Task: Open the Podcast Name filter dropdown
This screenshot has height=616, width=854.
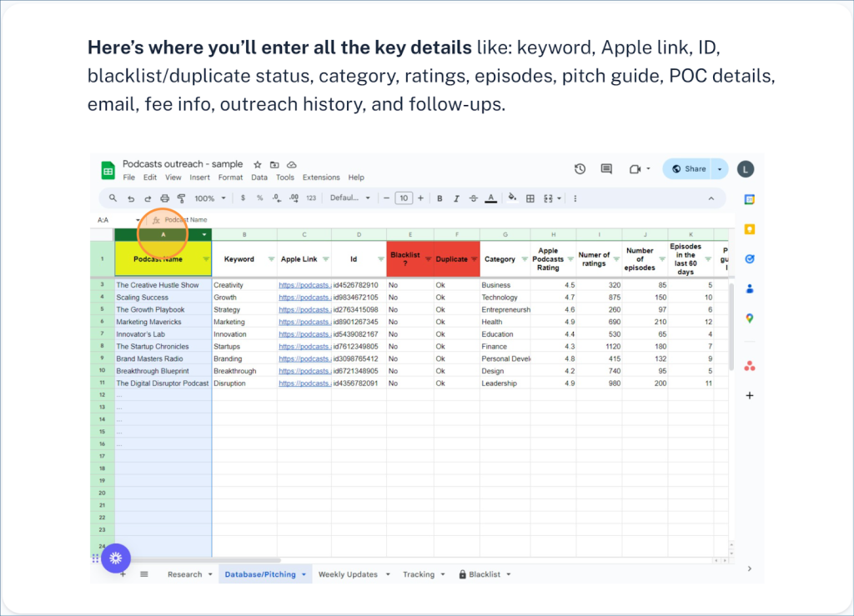Action: click(206, 259)
